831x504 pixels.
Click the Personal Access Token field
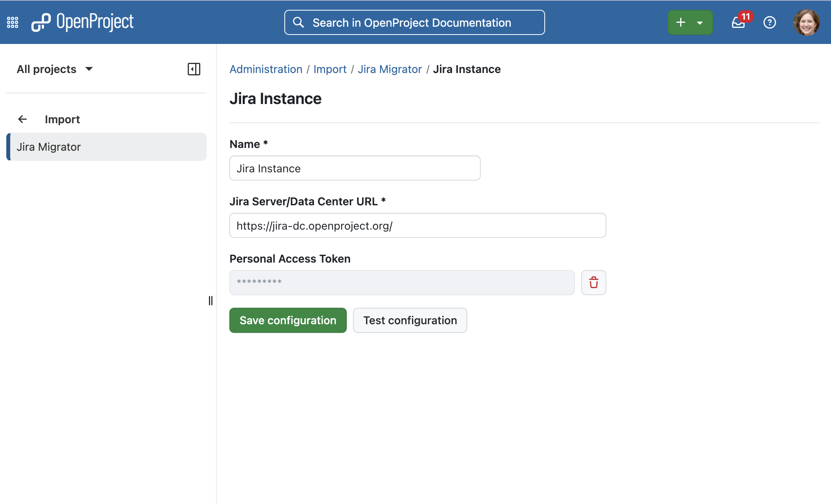pyautogui.click(x=402, y=283)
